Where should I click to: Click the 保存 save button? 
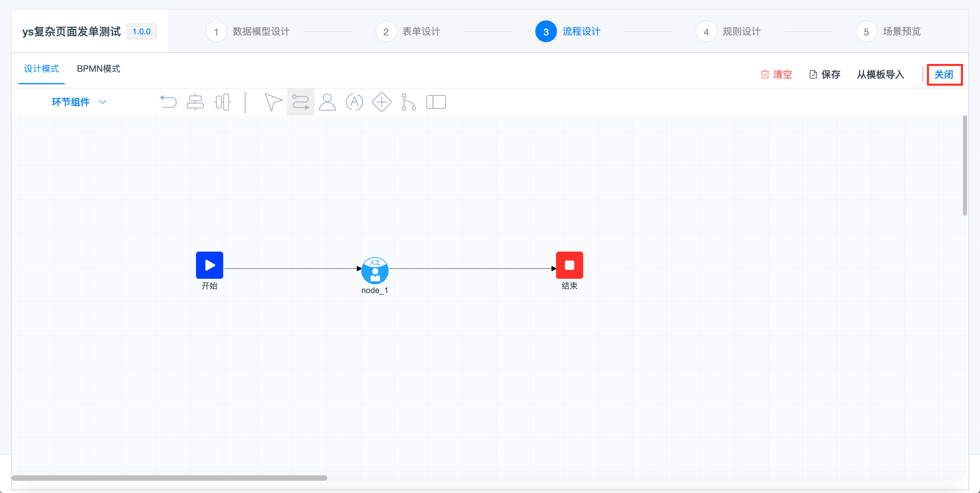[825, 74]
